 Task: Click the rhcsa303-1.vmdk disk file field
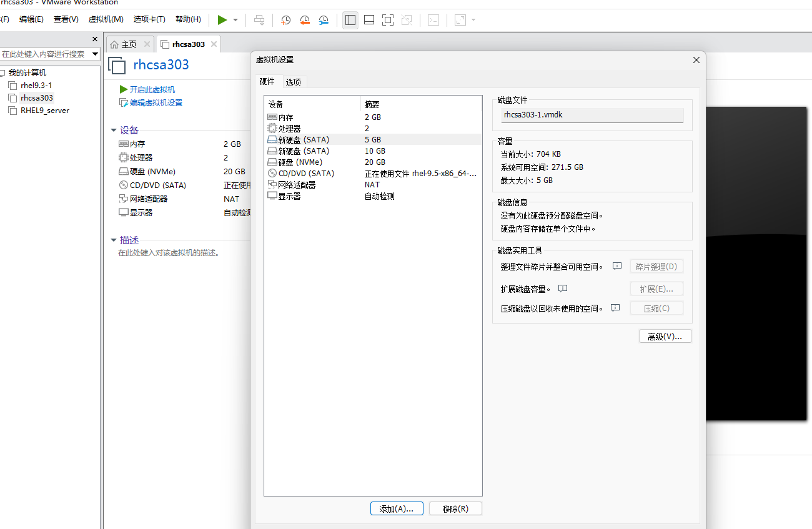(592, 116)
